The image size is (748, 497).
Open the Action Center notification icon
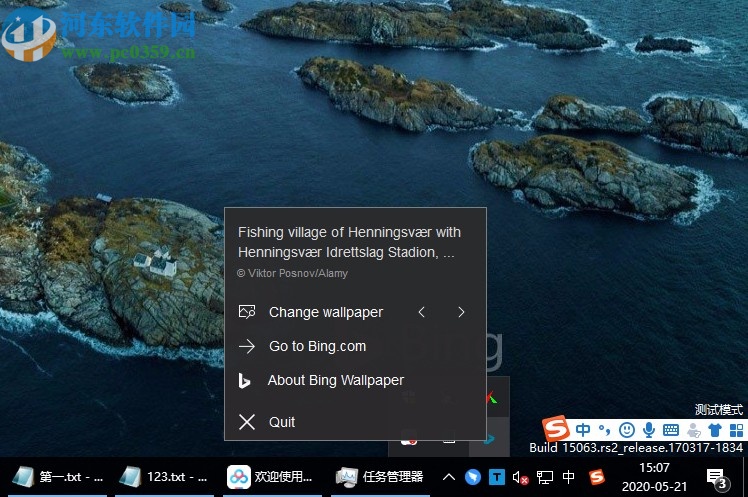[717, 478]
